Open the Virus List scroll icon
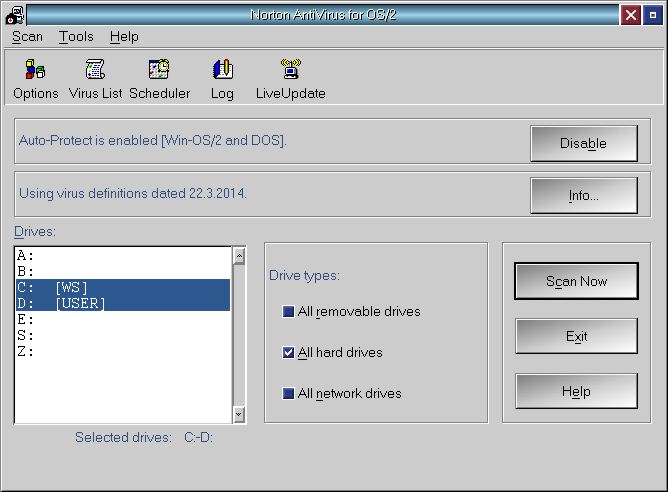The height and width of the screenshot is (492, 668). click(x=95, y=69)
